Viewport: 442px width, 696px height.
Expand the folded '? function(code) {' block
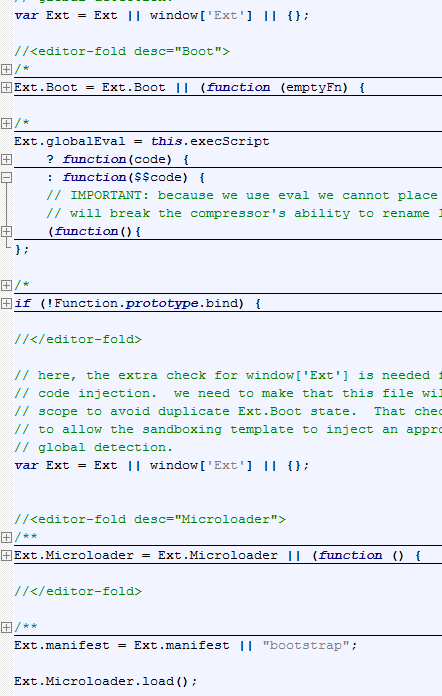(6, 159)
